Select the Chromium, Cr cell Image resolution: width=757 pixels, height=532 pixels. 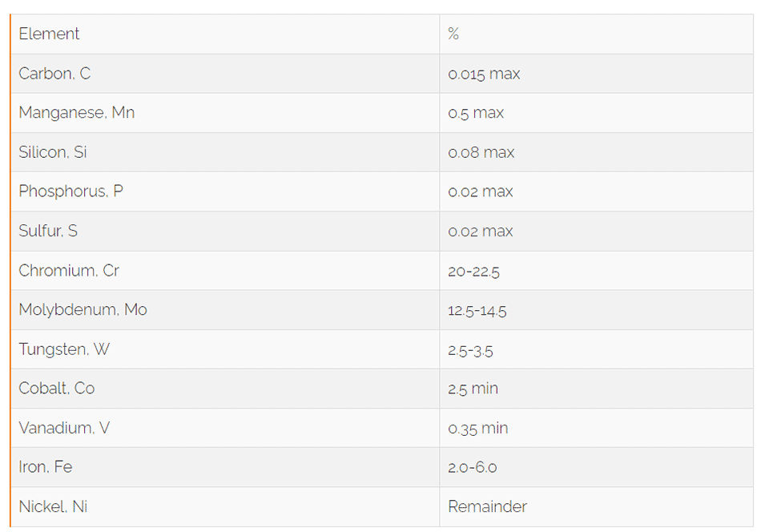[69, 271]
